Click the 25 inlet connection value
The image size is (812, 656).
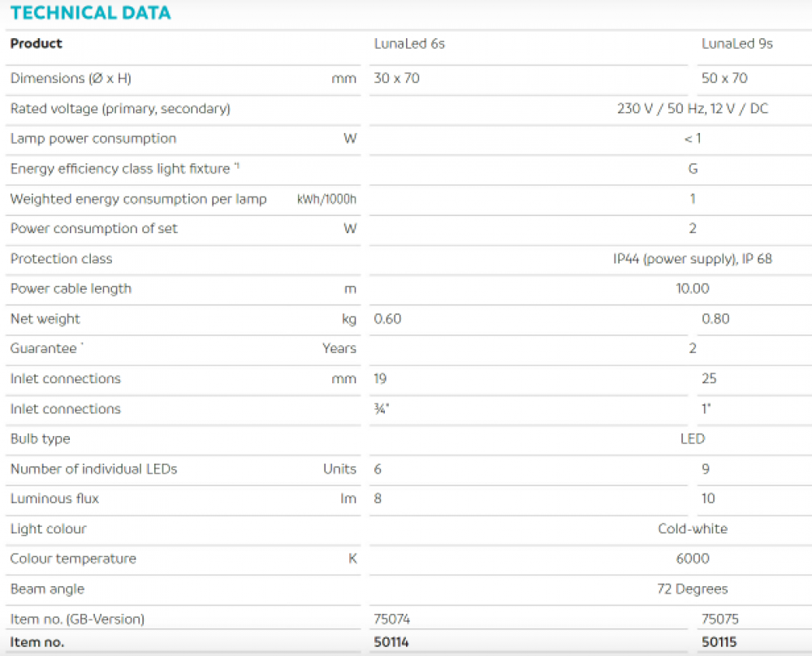709,378
